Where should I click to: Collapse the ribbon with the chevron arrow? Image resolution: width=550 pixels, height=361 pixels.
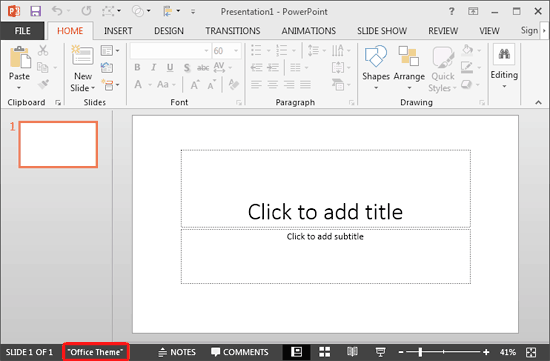pyautogui.click(x=538, y=102)
